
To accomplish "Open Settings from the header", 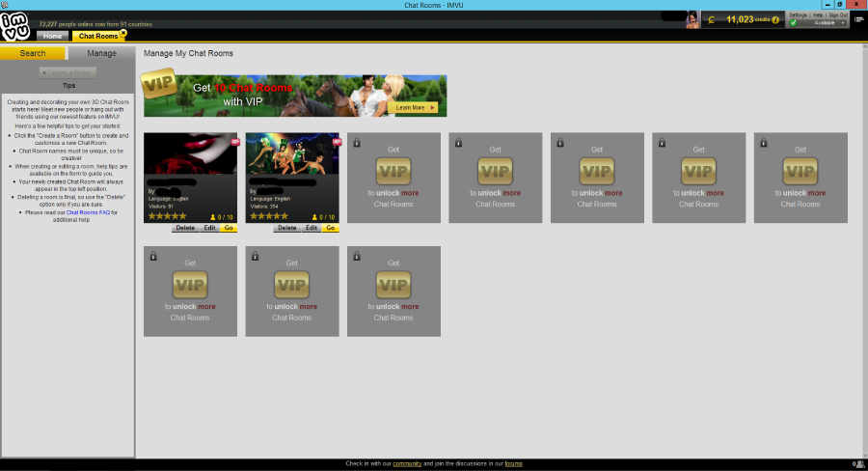I will pos(798,15).
